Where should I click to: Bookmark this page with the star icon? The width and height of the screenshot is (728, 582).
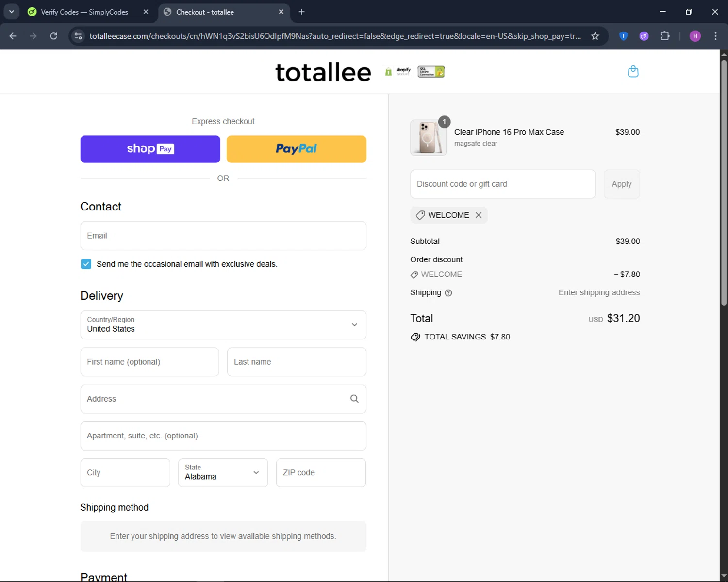pos(595,36)
